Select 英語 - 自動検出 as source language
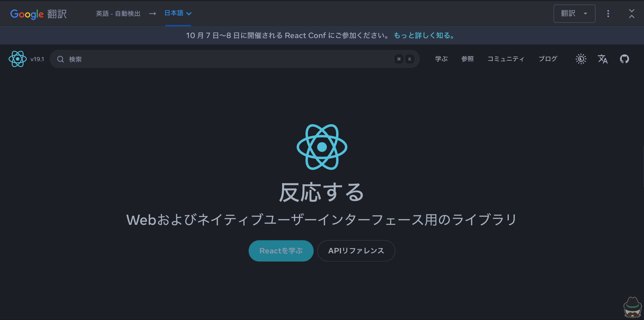The image size is (644, 320). pyautogui.click(x=118, y=14)
